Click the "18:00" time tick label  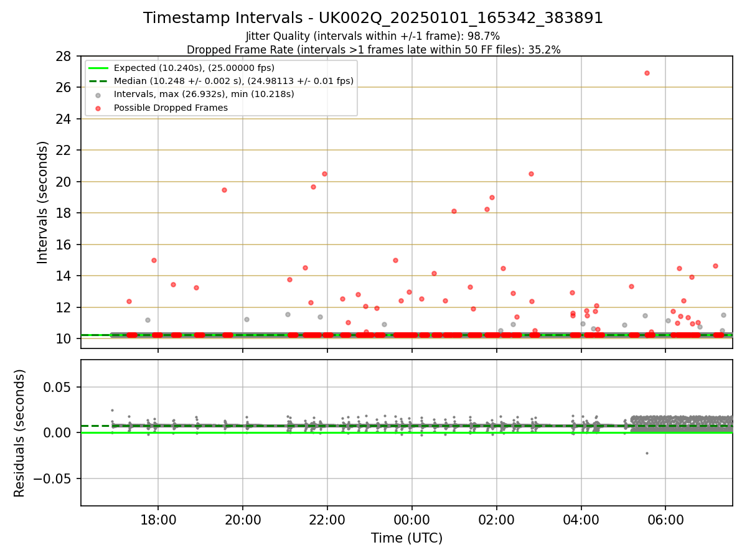click(x=158, y=520)
